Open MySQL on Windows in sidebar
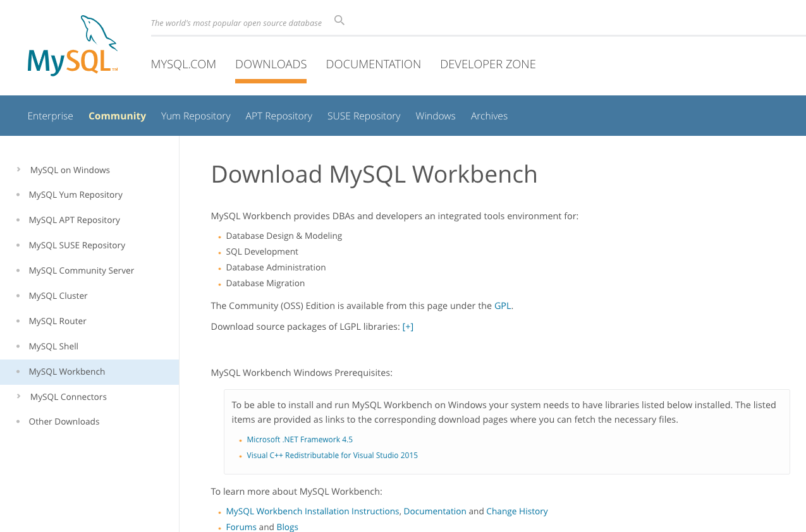 70,170
